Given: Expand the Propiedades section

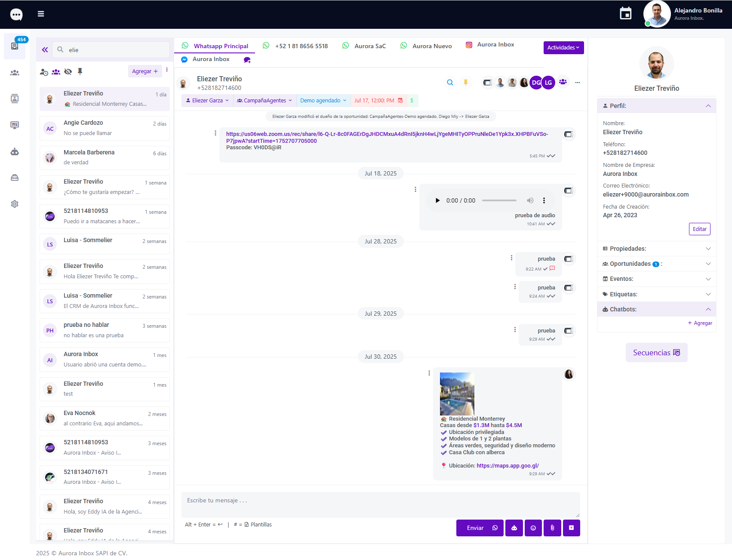Looking at the screenshot, I should (656, 249).
